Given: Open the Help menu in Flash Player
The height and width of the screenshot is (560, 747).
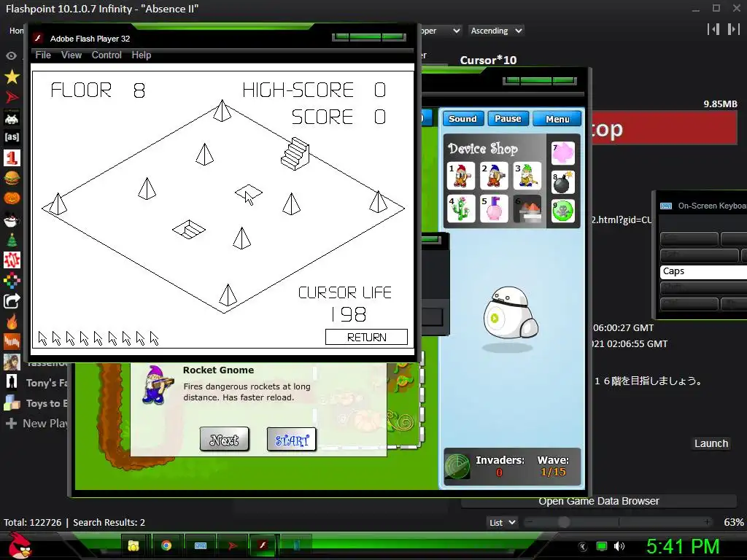Looking at the screenshot, I should click(x=142, y=55).
